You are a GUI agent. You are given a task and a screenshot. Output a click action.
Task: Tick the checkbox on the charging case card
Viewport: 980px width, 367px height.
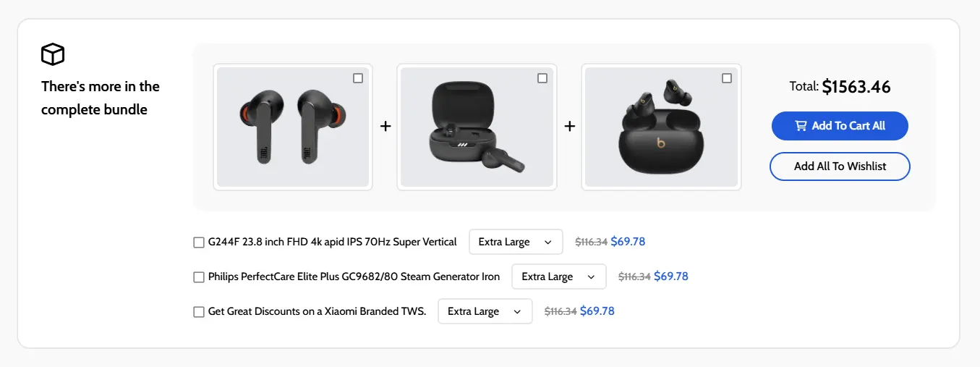[542, 78]
